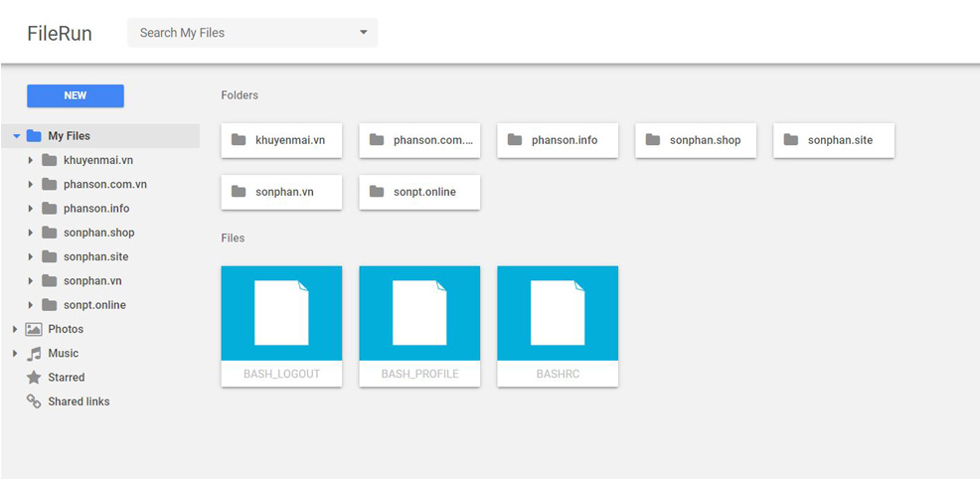
Task: Select sonphan.vn in sidebar tree
Action: (x=92, y=281)
